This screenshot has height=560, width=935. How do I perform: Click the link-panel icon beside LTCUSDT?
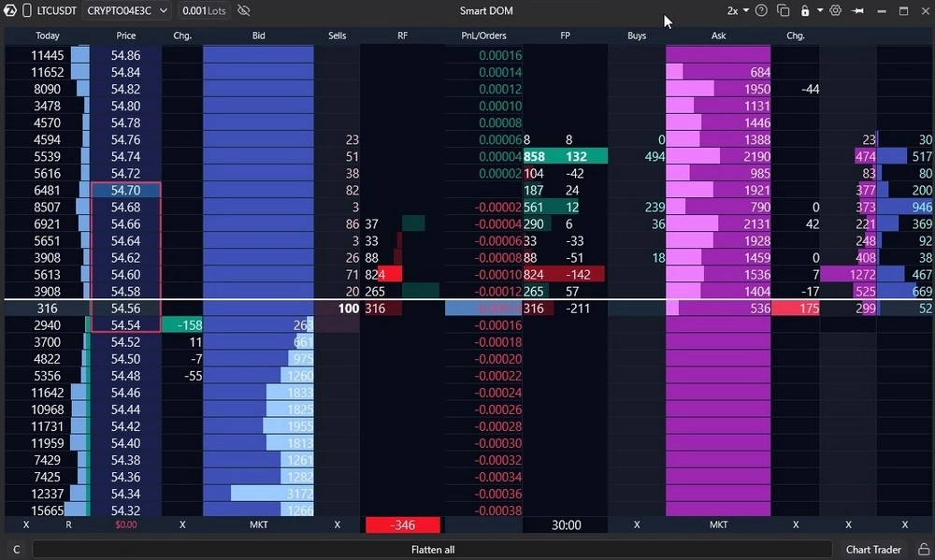27,10
